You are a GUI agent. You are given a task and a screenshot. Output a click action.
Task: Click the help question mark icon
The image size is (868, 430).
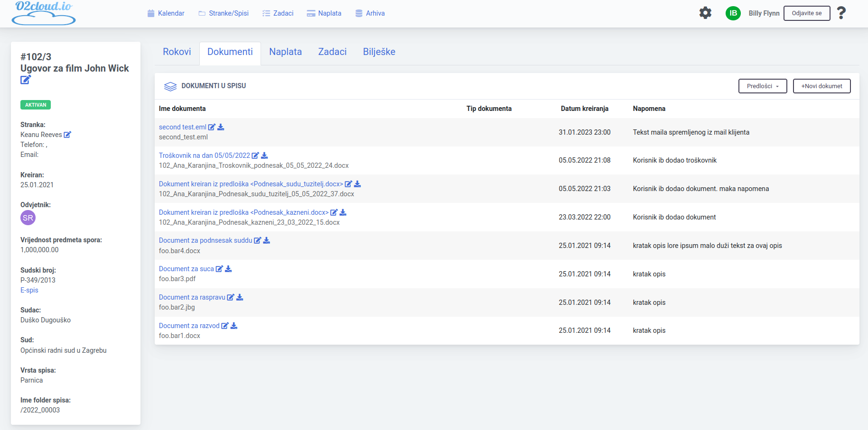[841, 13]
